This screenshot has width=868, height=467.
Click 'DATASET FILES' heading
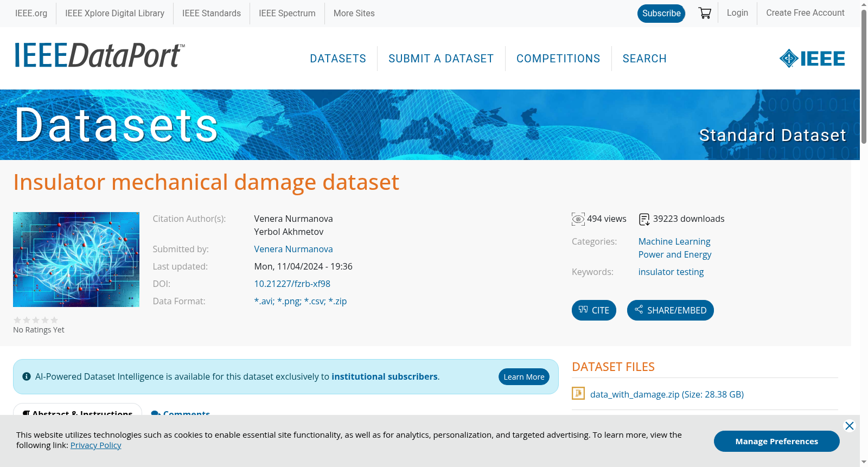(613, 367)
